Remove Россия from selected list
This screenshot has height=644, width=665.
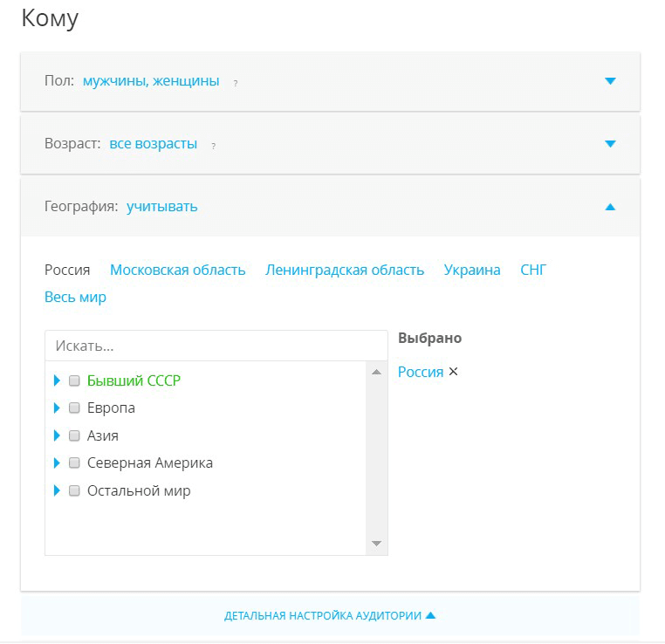click(454, 372)
